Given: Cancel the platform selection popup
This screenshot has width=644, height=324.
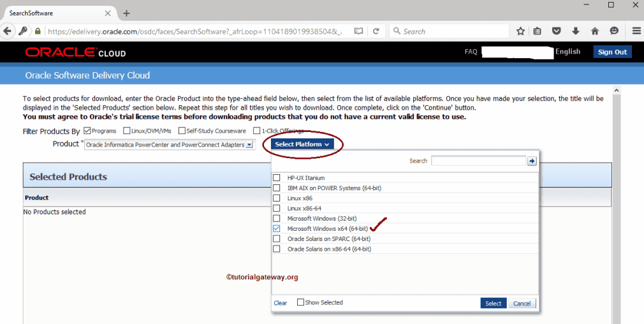Looking at the screenshot, I should (x=522, y=304).
